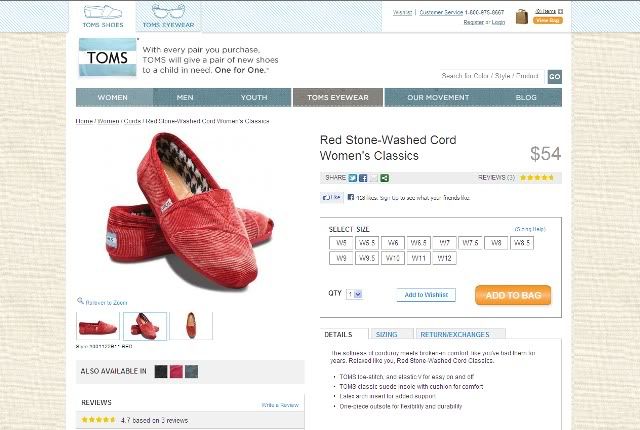Open the WOMEN navigation menu
Viewport: 640px width, 430px height.
pyautogui.click(x=113, y=98)
